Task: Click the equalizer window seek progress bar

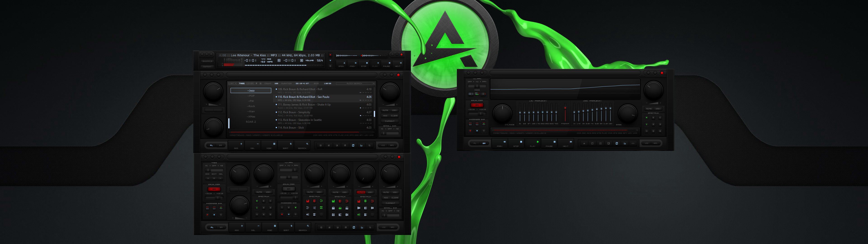Action: coord(565,130)
